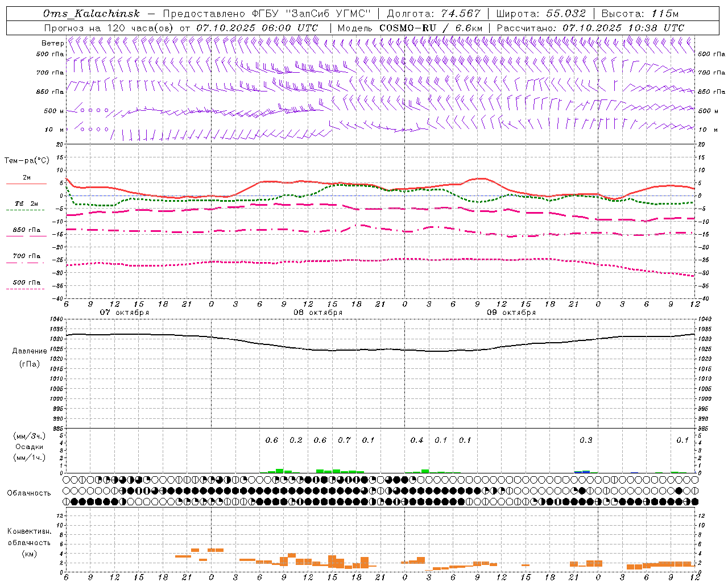Click the model label COSMO-RU / 6.6км
The image size is (728, 582).
pos(431,27)
